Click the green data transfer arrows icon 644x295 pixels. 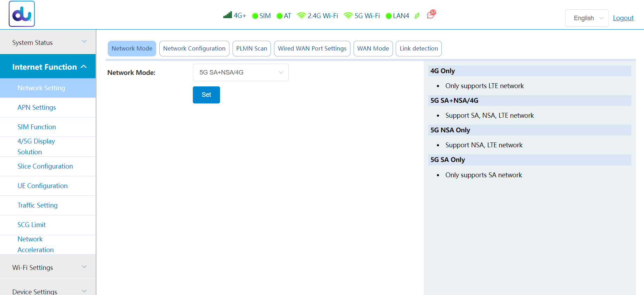point(417,16)
